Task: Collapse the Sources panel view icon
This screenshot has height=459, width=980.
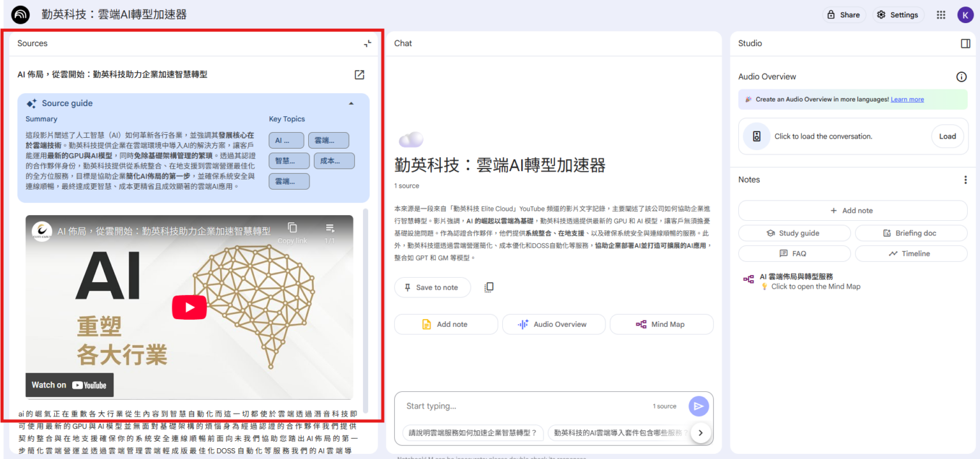Action: tap(367, 43)
